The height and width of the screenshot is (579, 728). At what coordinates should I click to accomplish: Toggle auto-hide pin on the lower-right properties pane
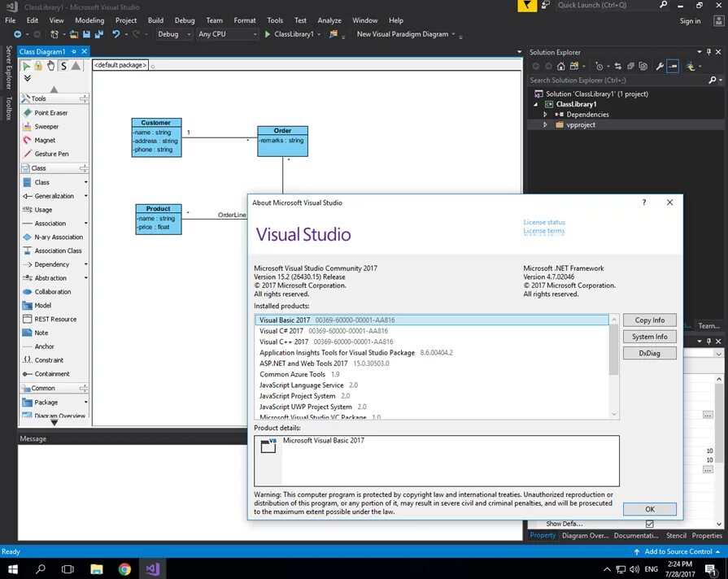click(709, 342)
